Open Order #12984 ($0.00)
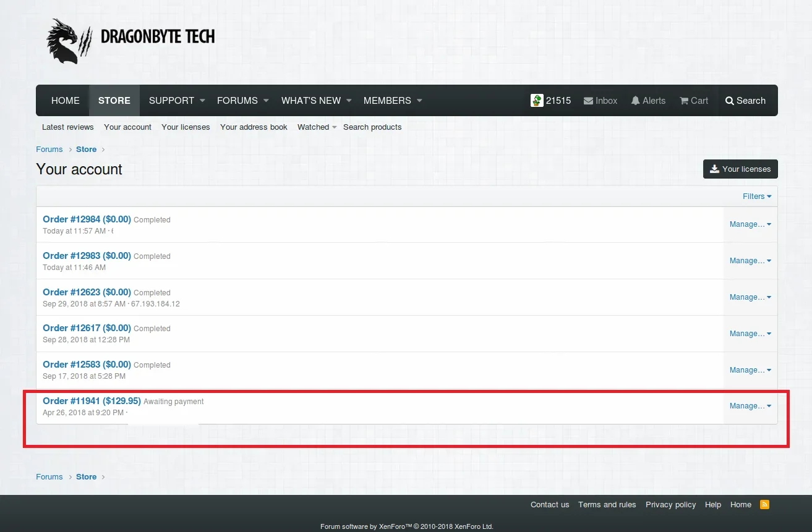This screenshot has height=532, width=812. click(x=87, y=219)
